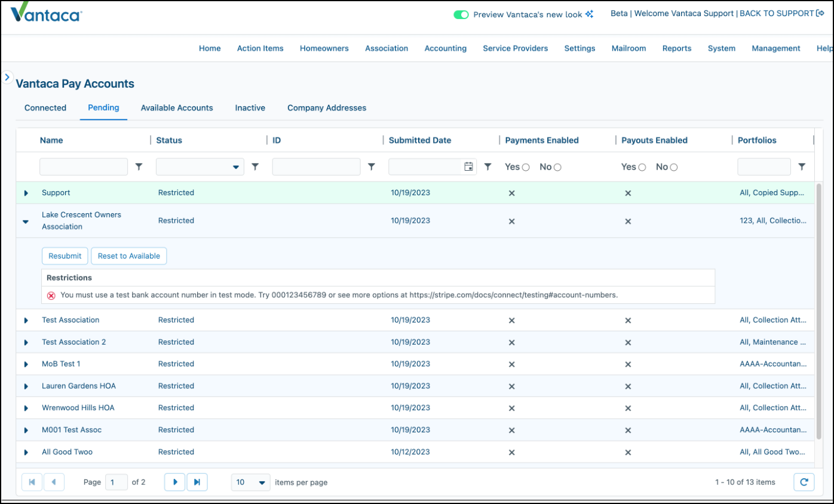Click the page number input field

coord(116,482)
